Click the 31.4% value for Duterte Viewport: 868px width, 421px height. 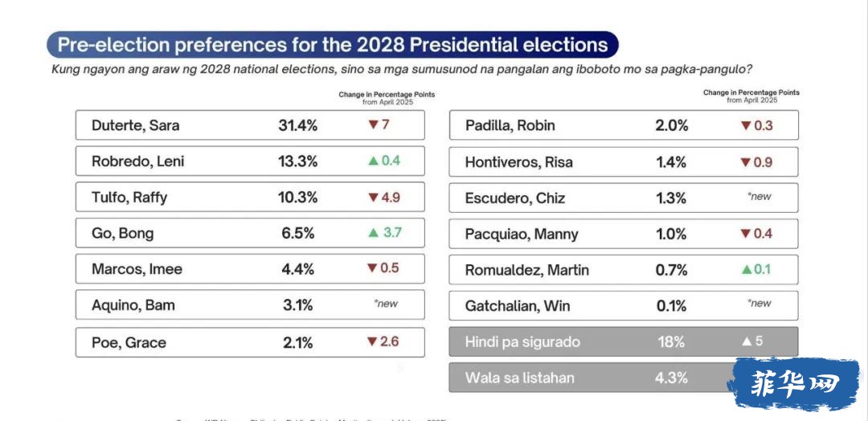coord(298,125)
